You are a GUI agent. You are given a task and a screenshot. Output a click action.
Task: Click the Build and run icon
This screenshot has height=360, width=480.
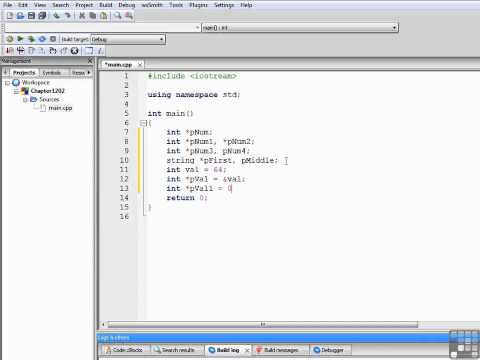[31, 39]
